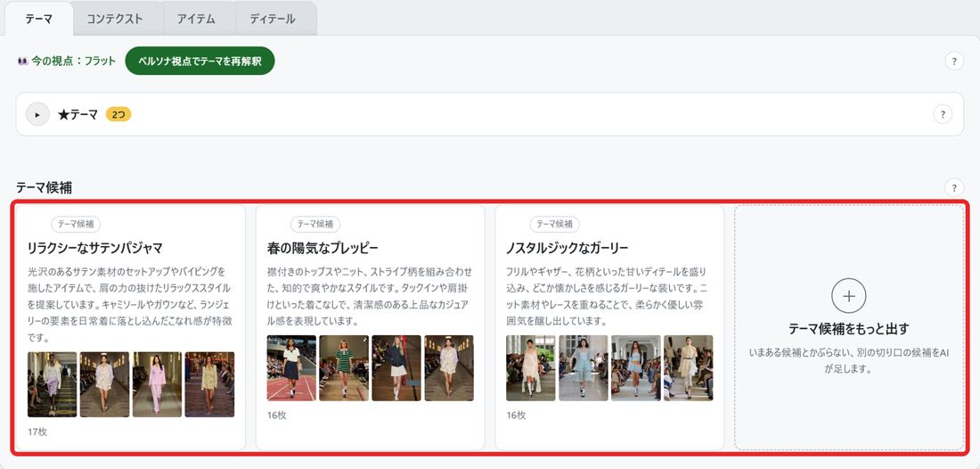Open ノスタルジックなガーリー theme title
This screenshot has height=469, width=980.
[567, 248]
